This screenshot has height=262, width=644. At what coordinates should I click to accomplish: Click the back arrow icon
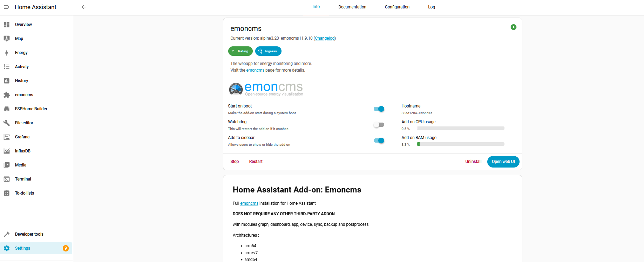pos(84,7)
